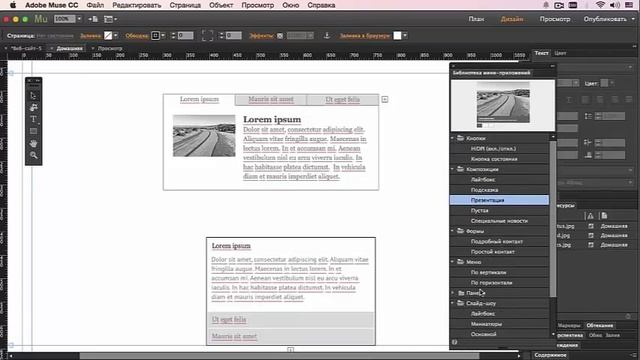Switch to Просмотр mode in top bar
The height and width of the screenshot is (360, 640).
click(555, 19)
